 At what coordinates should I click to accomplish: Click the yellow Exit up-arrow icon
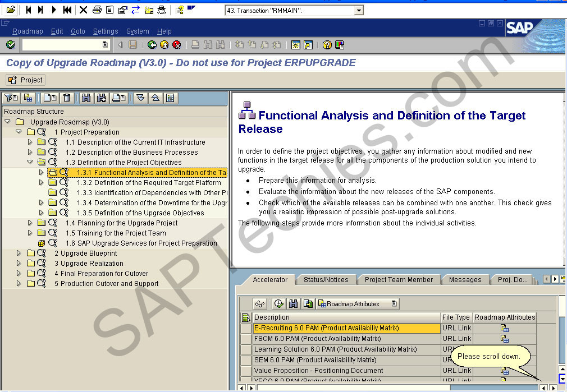click(x=164, y=45)
